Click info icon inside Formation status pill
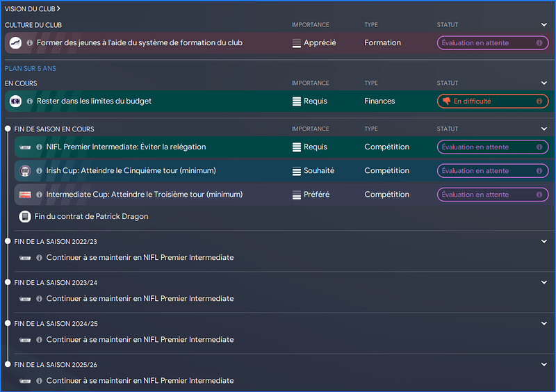This screenshot has height=392, width=556. 539,43
